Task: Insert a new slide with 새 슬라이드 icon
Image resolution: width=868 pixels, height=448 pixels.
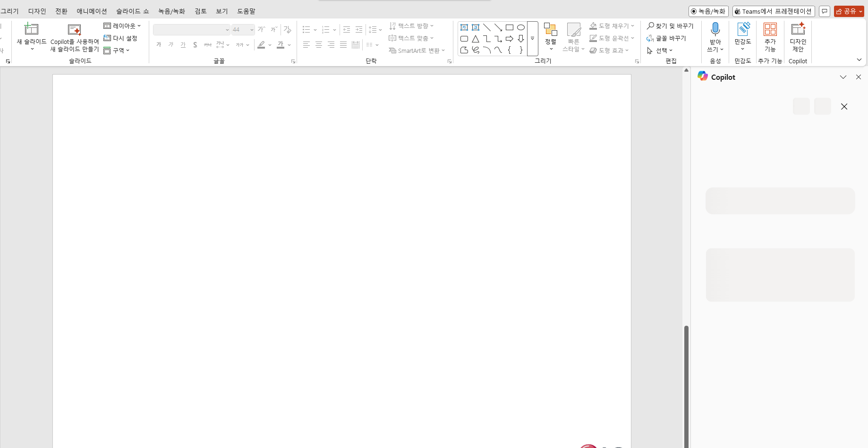Action: coord(31,29)
